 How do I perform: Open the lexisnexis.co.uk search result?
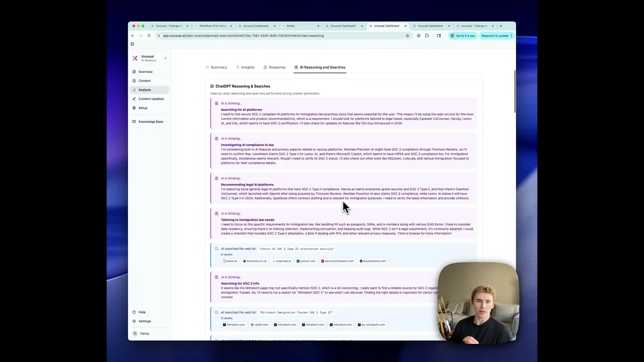tap(255, 261)
